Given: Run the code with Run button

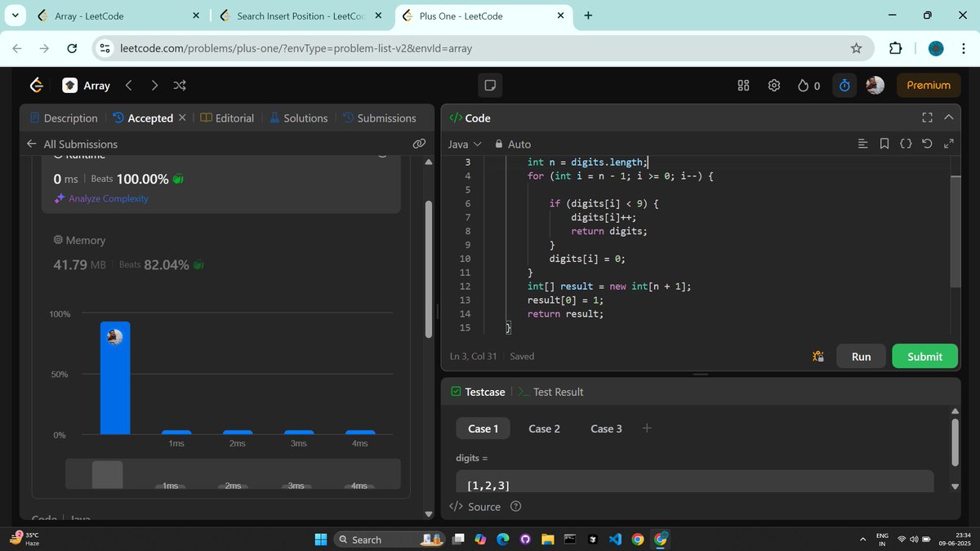Looking at the screenshot, I should pos(861,356).
